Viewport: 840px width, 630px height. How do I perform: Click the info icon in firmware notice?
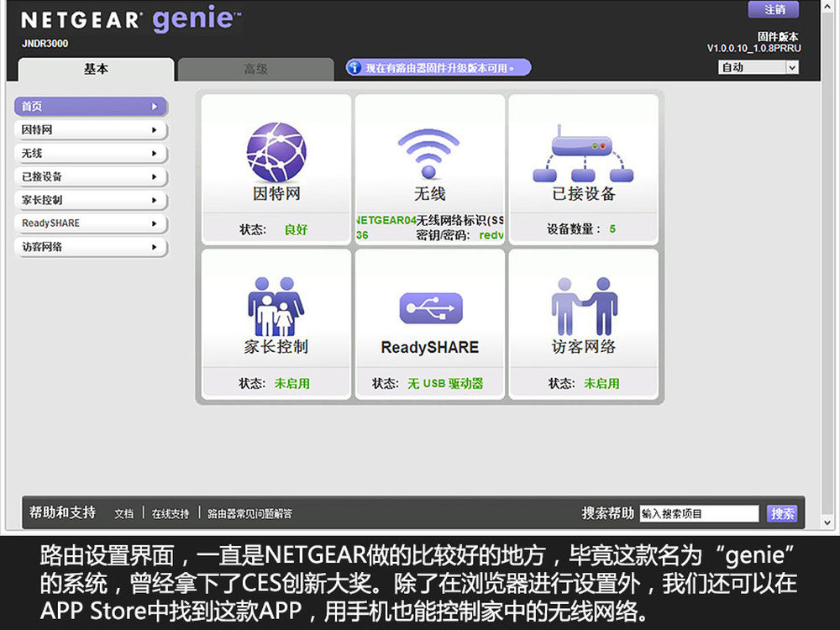click(x=354, y=67)
